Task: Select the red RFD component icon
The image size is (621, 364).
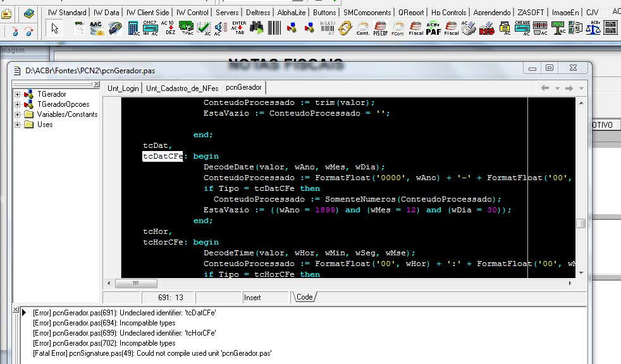Action: tap(487, 28)
